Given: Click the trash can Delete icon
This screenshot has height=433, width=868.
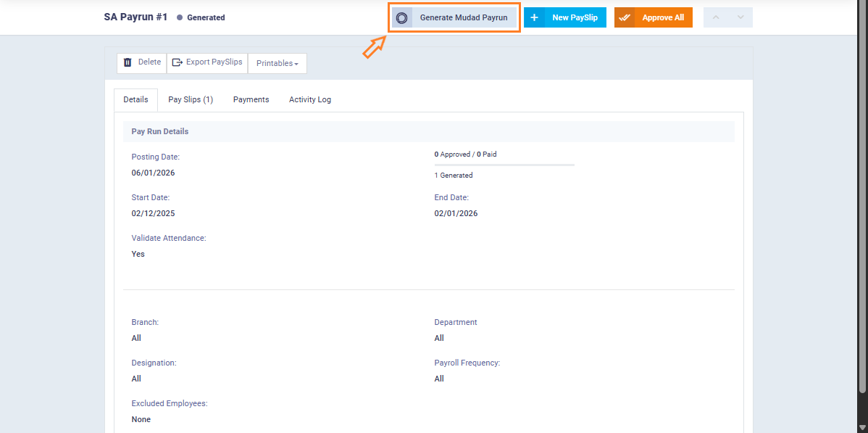Looking at the screenshot, I should (x=128, y=62).
